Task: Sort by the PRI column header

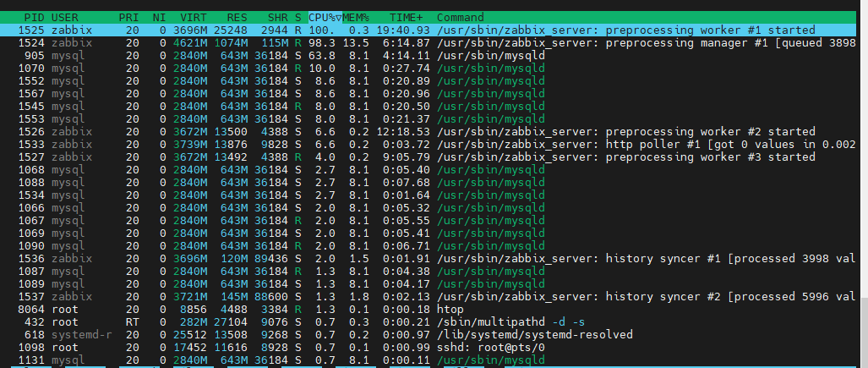Action: point(128,18)
